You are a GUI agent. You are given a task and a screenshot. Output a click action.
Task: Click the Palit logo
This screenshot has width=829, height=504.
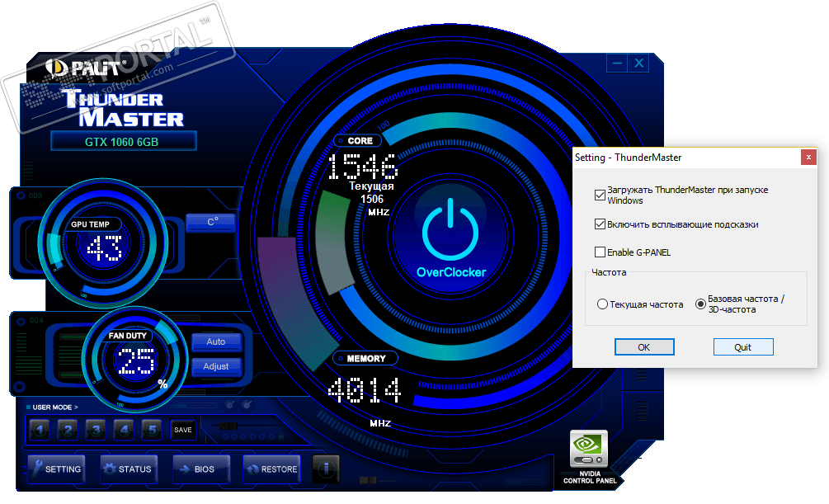pyautogui.click(x=86, y=68)
